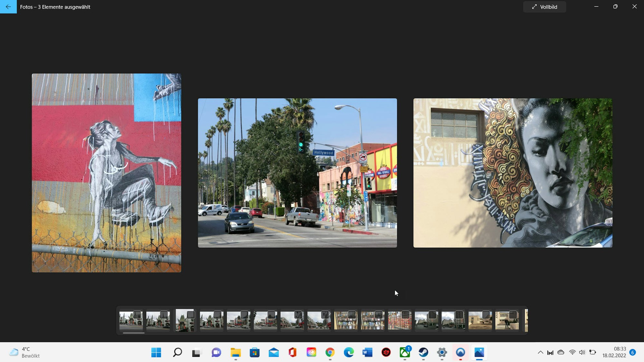The width and height of the screenshot is (644, 362).
Task: Switch to Word in taskbar
Action: pos(367,352)
